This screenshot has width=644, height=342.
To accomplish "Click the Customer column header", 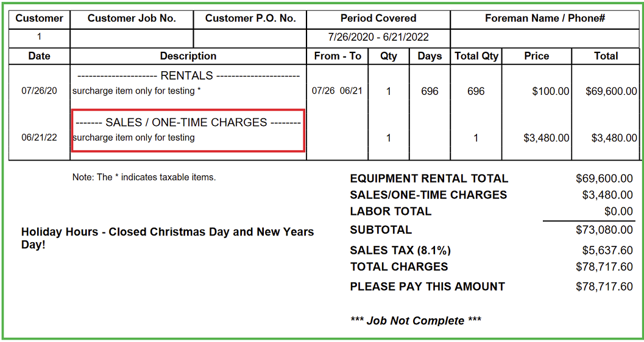I will click(40, 18).
